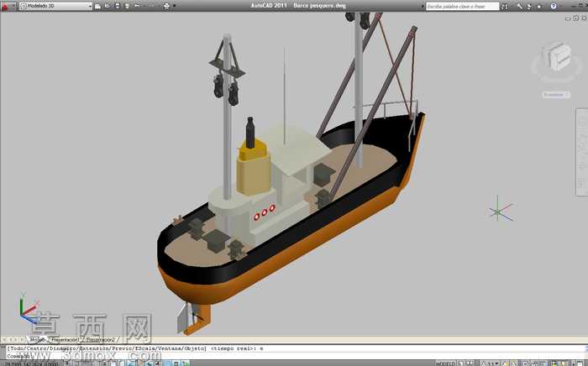
Task: Open the Modelado 3D workspace dropdown
Action: click(x=56, y=6)
